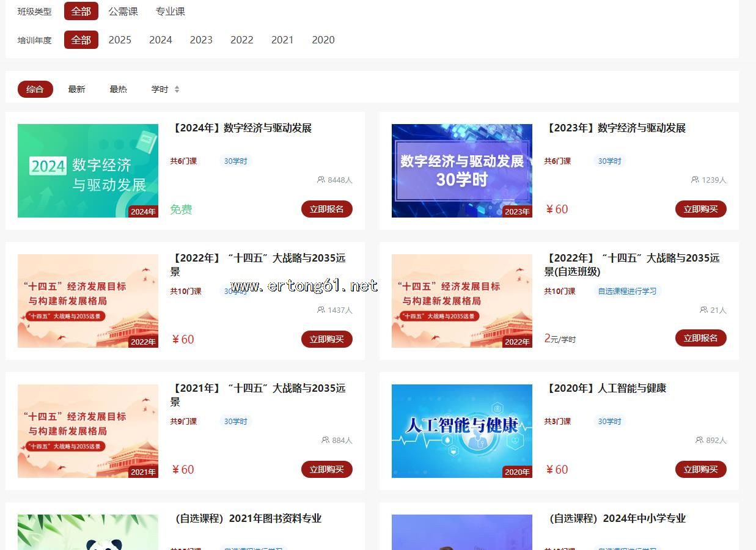Sort course list by 学时
The width and height of the screenshot is (756, 550).
coord(160,89)
